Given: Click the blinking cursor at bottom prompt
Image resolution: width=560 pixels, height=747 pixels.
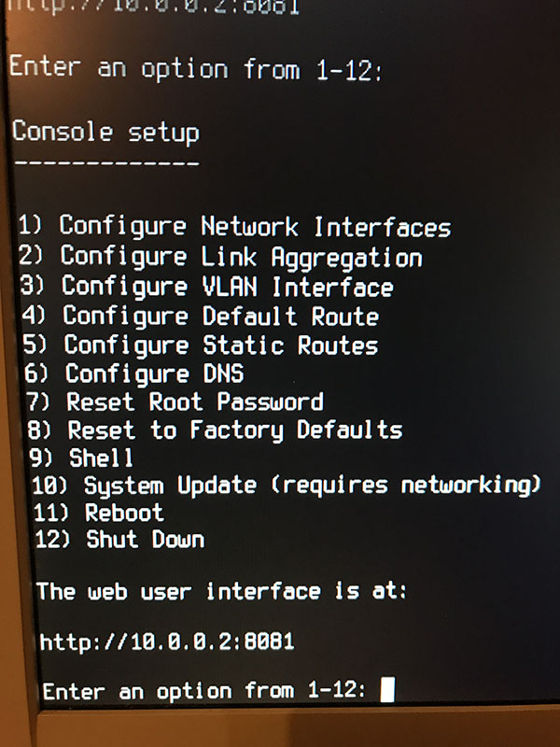Looking at the screenshot, I should [387, 690].
